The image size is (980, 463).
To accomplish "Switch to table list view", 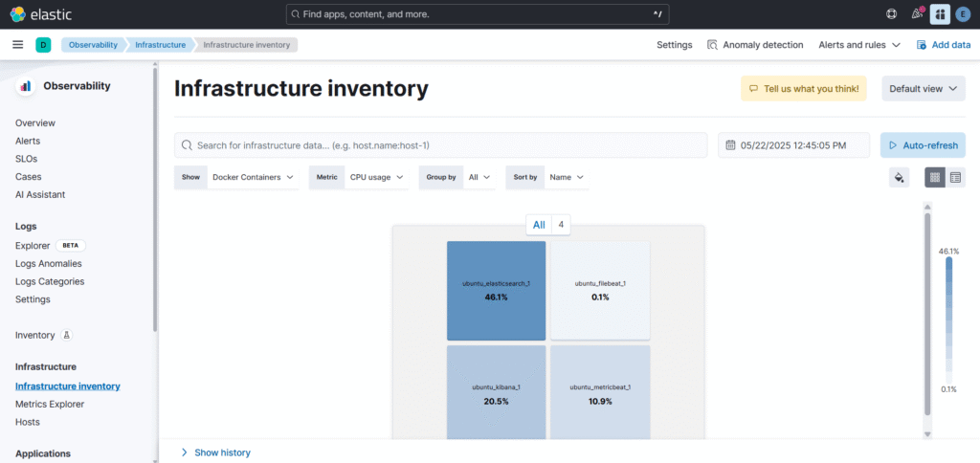I will tap(955, 178).
